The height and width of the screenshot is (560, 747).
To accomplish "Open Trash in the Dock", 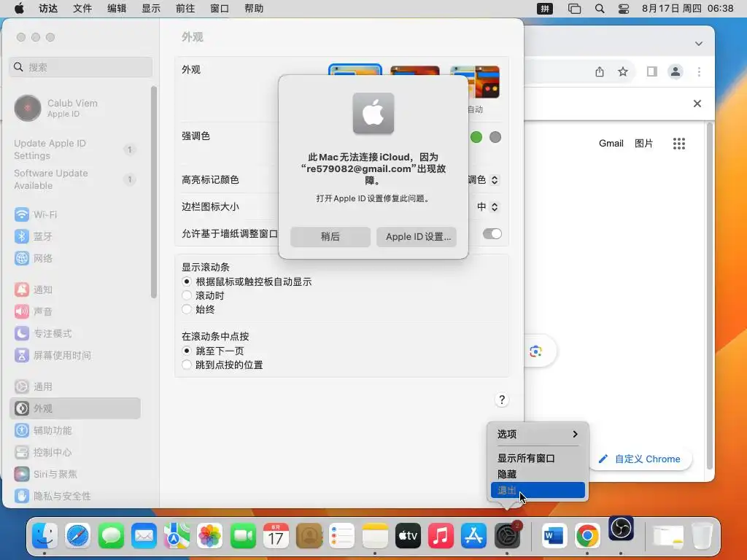I will [x=701, y=535].
